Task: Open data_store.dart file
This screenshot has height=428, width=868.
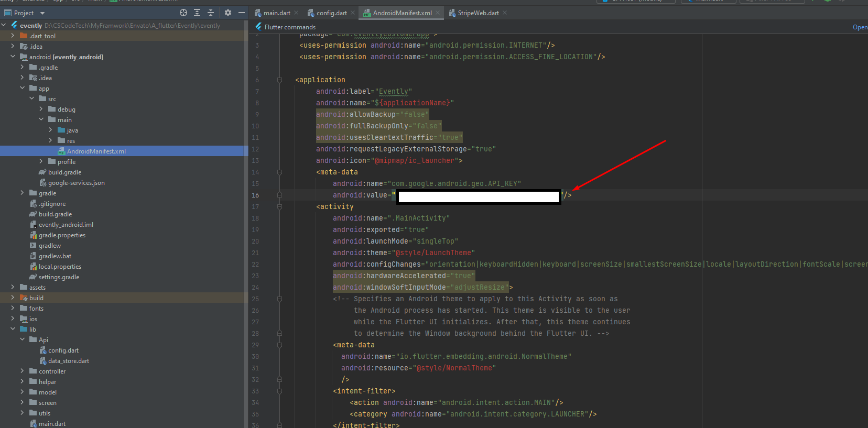Action: [69, 361]
